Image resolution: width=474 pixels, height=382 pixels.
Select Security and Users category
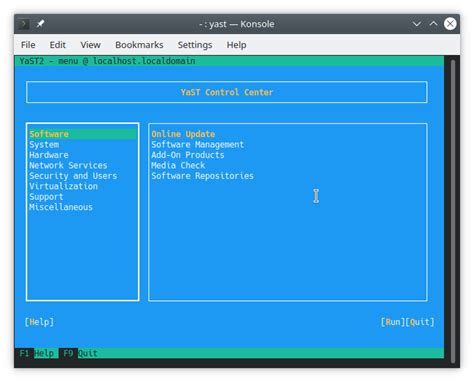(x=83, y=176)
